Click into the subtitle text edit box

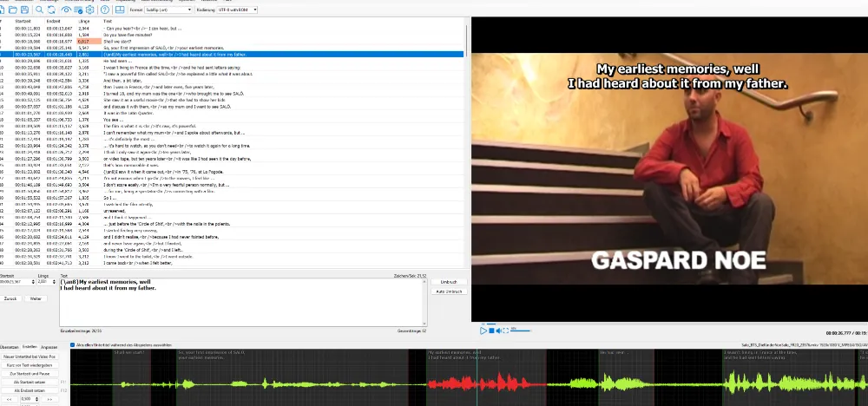[241, 302]
